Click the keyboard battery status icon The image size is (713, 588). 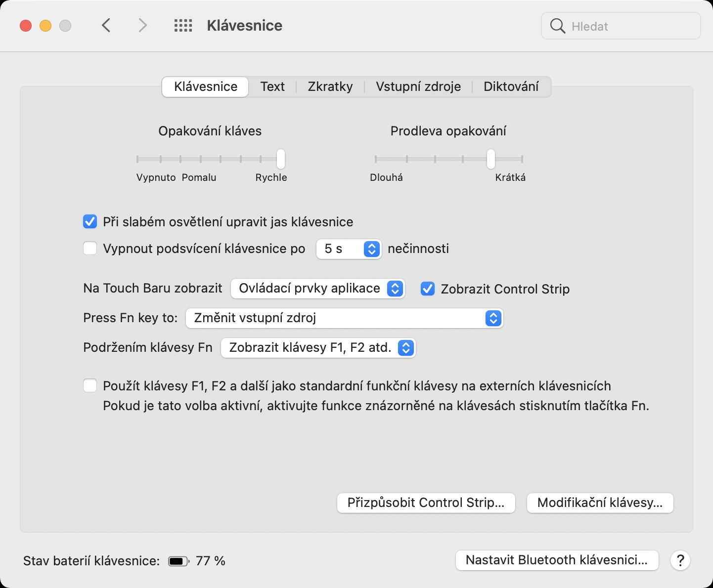click(178, 561)
